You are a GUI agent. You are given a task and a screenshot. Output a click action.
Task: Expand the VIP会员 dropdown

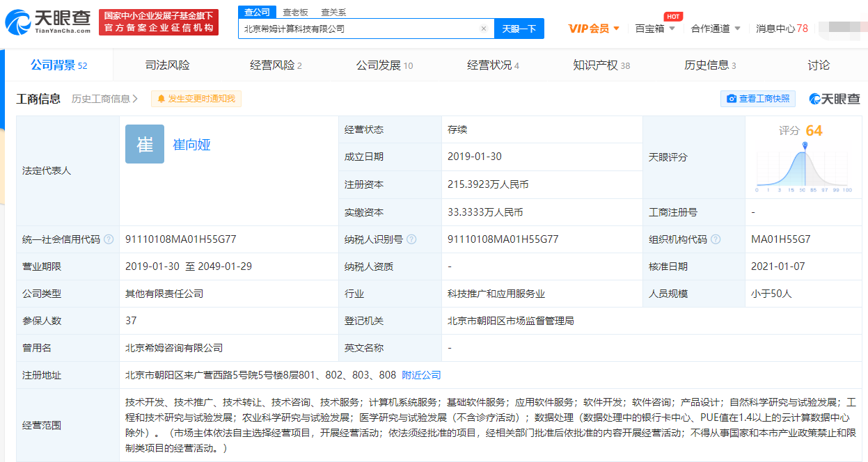tap(594, 29)
